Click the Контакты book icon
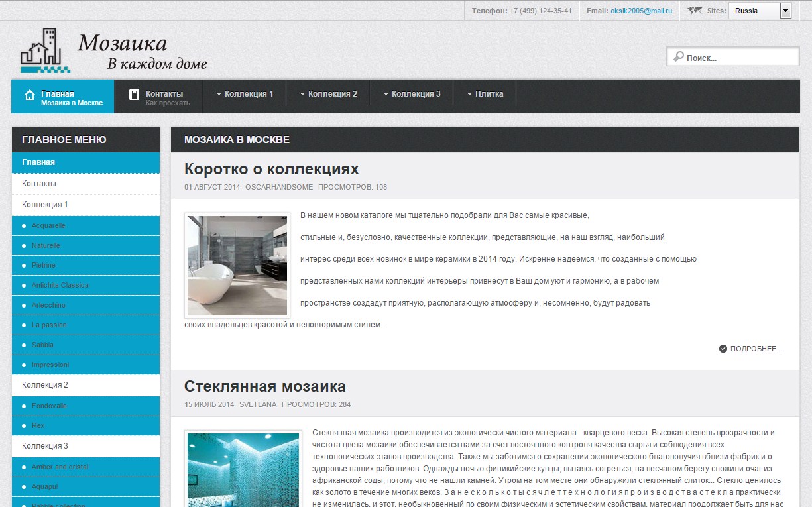 click(133, 94)
